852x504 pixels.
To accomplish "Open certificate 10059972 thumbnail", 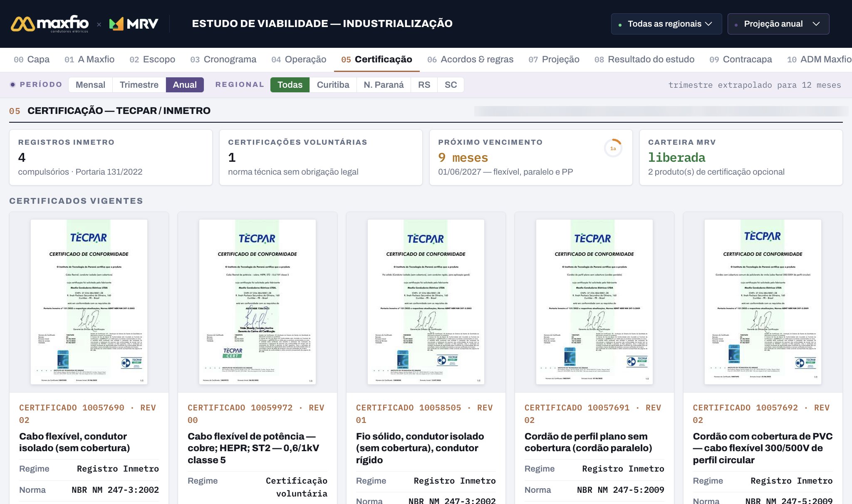I will (258, 302).
